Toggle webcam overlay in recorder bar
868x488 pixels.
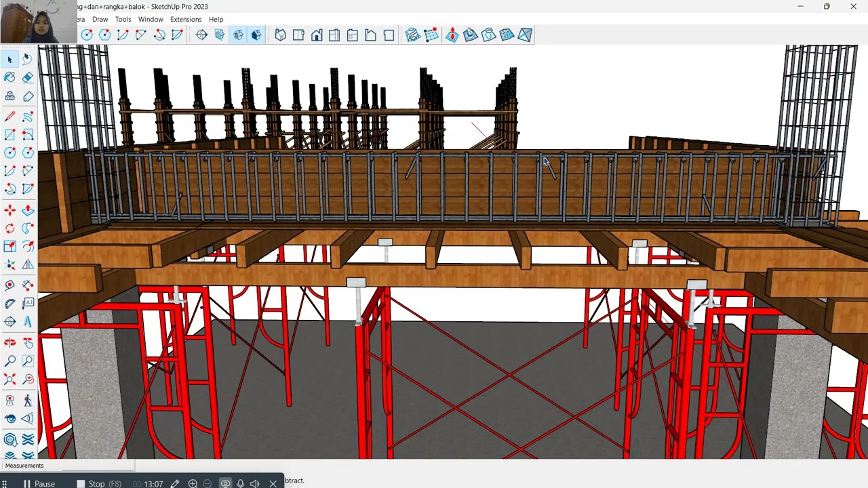(x=225, y=483)
